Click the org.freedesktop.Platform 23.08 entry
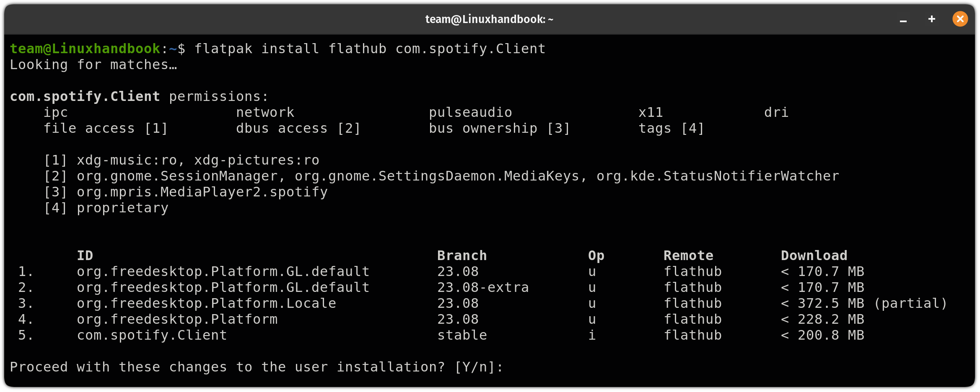Screen dimensions: 980x392 pyautogui.click(x=177, y=319)
